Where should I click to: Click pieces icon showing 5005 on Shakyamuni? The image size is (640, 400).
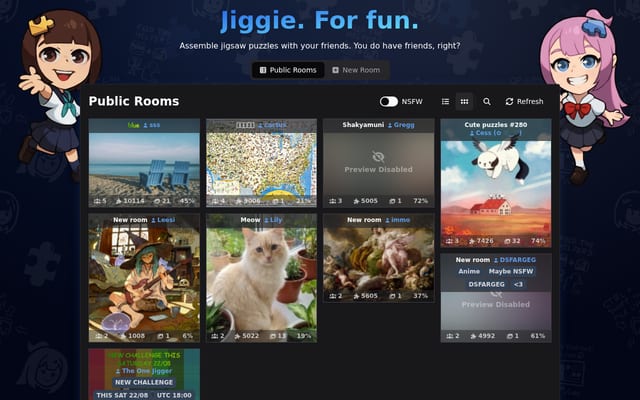pyautogui.click(x=356, y=201)
